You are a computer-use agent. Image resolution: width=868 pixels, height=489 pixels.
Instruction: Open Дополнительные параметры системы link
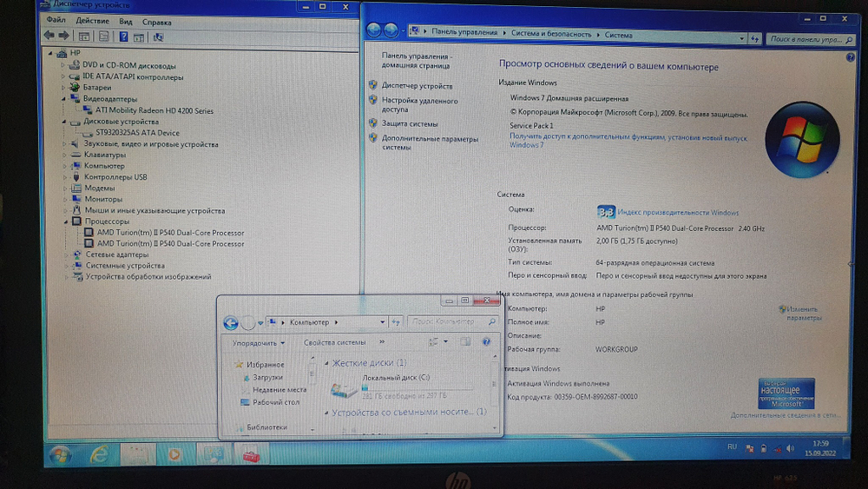(430, 143)
